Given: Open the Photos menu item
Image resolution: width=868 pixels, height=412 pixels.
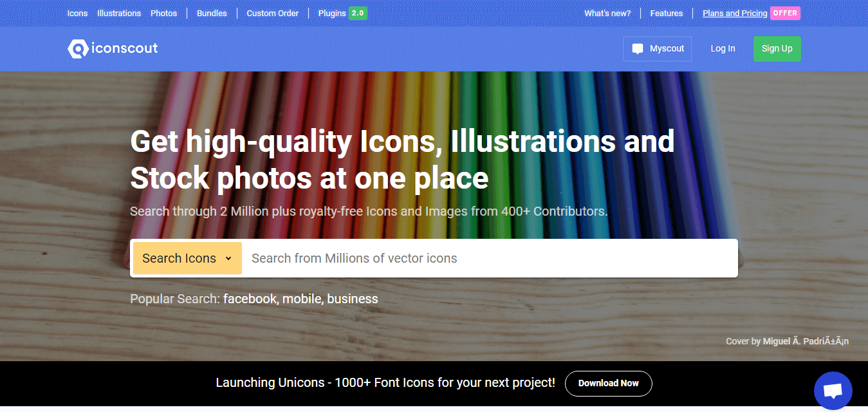Looking at the screenshot, I should coord(163,13).
